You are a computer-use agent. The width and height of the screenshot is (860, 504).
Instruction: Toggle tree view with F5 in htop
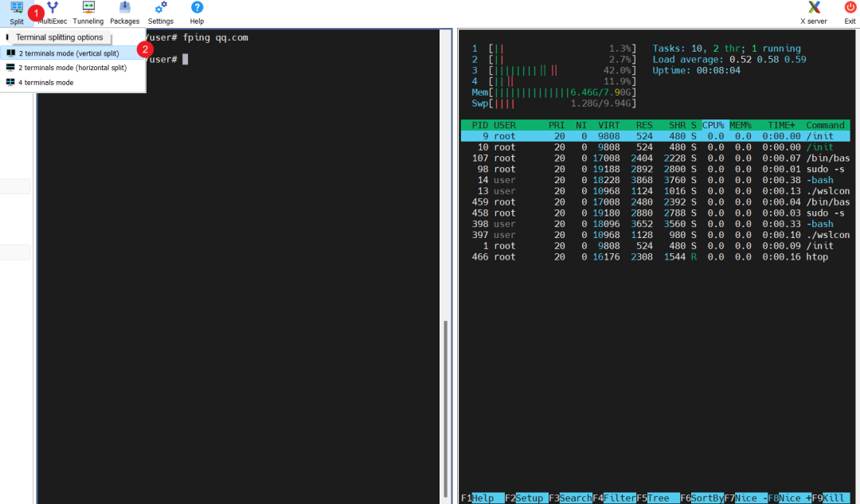click(656, 498)
